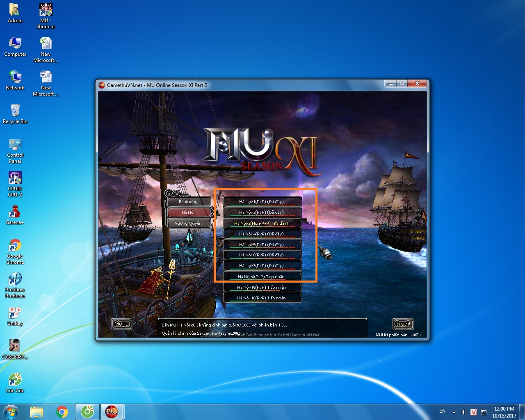Minimize the MU Online game window
The width and height of the screenshot is (525, 420).
391,84
